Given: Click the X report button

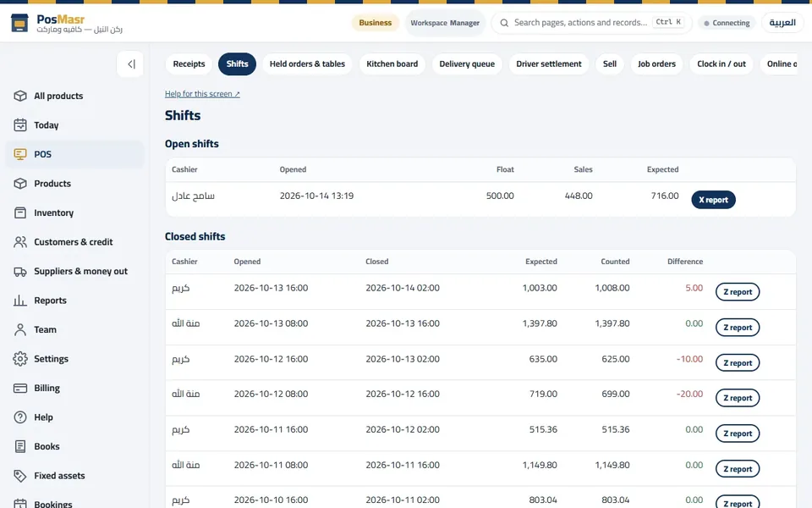Looking at the screenshot, I should pyautogui.click(x=713, y=200).
